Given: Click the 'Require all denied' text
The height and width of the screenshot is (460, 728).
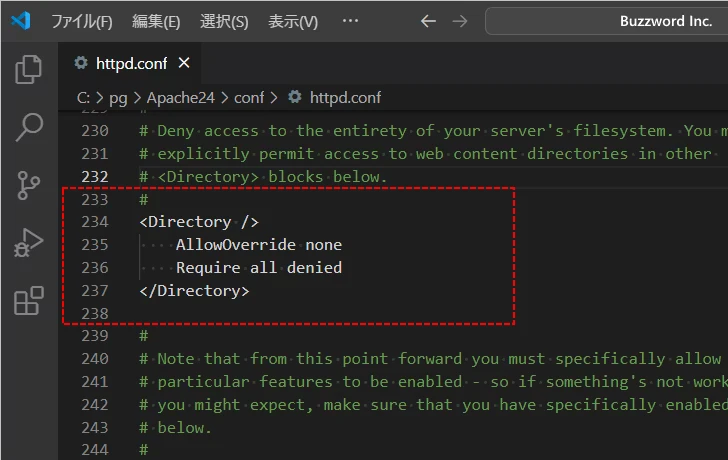Looking at the screenshot, I should pyautogui.click(x=259, y=268).
